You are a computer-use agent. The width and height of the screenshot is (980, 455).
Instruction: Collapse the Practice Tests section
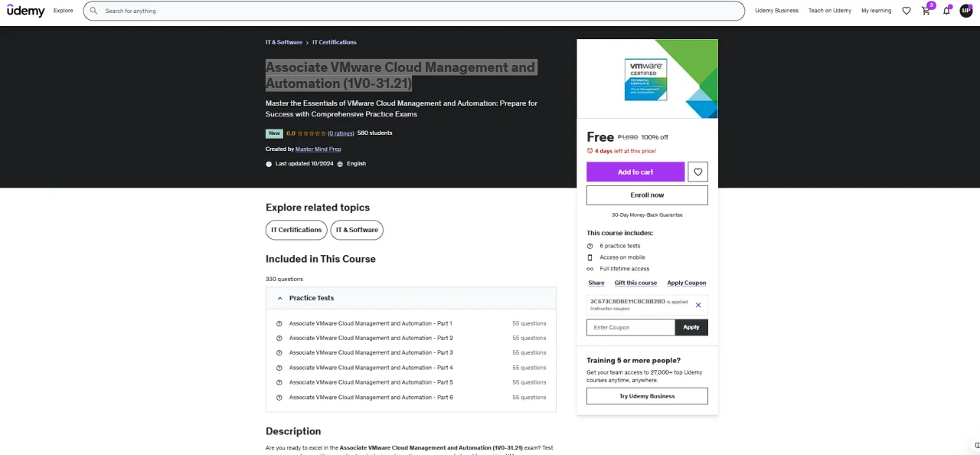(411, 298)
